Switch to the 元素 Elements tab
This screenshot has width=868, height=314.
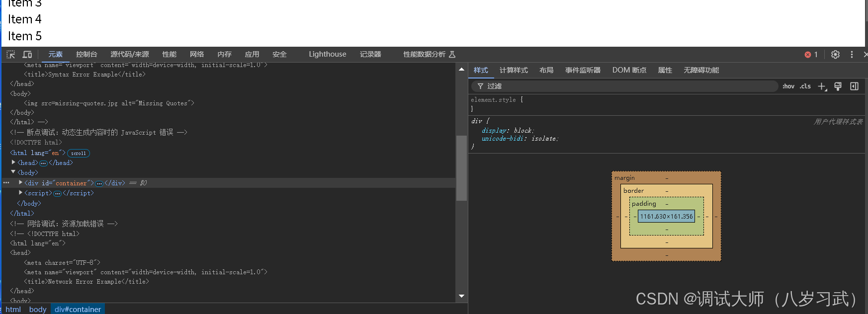55,54
